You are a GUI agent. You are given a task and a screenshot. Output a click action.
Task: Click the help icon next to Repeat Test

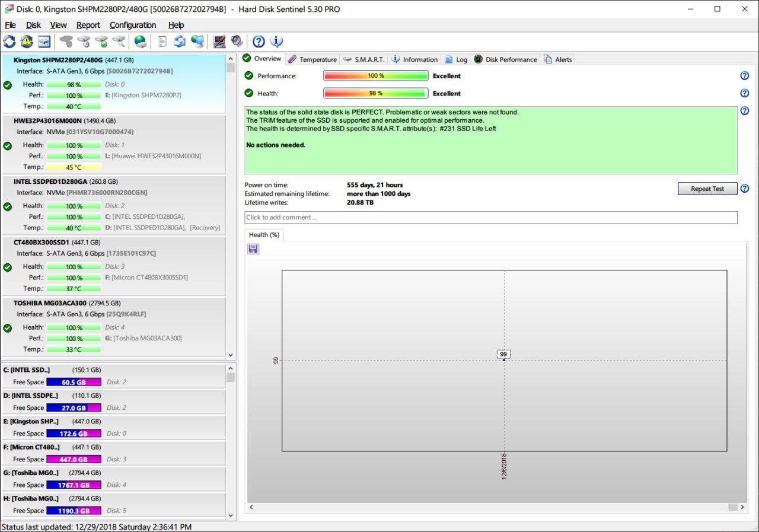(x=745, y=189)
